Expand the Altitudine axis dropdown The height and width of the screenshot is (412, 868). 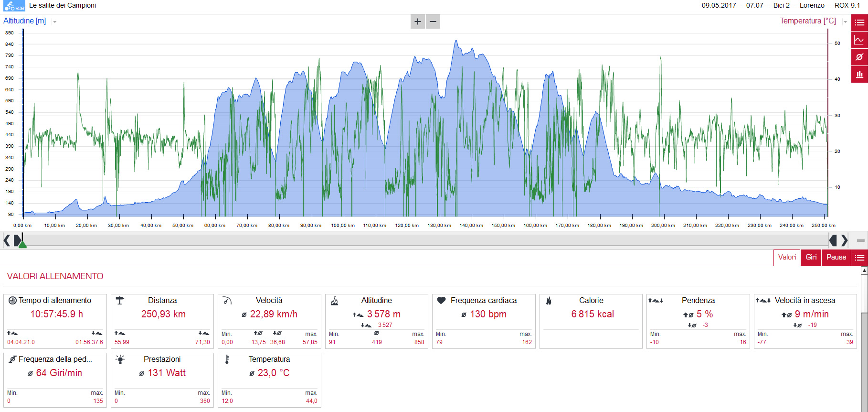pyautogui.click(x=54, y=22)
